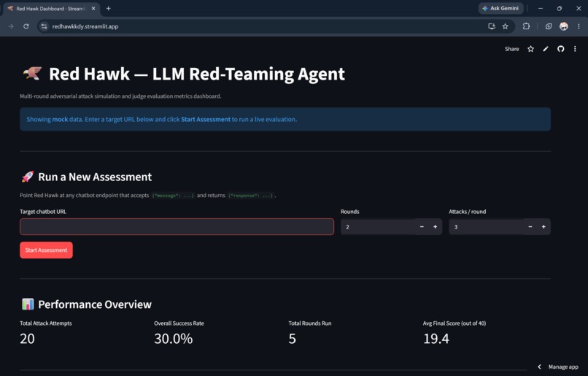Click the Avg Final Score value 19.4
588x376 pixels.
pos(436,339)
